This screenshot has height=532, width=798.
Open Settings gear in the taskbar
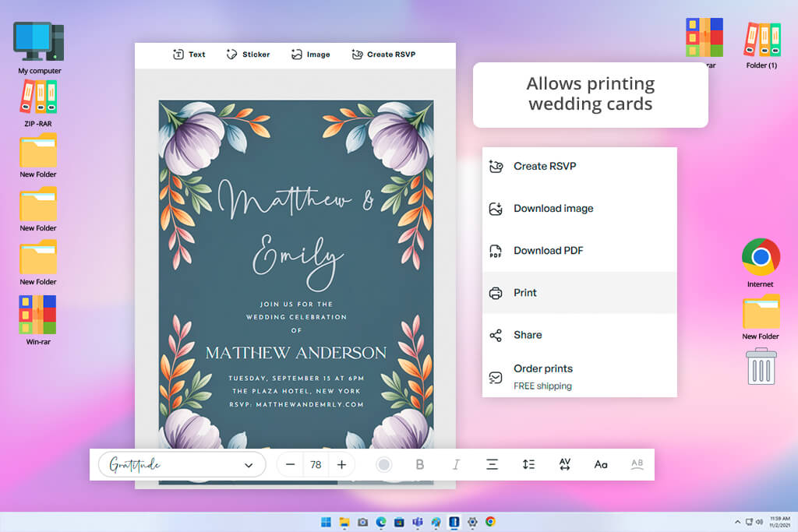tap(472, 522)
